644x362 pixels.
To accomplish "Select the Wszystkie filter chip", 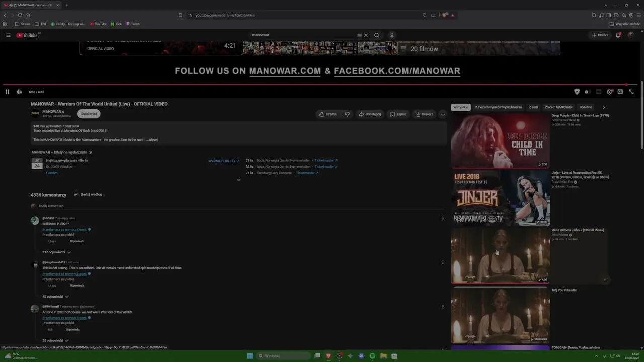I will pyautogui.click(x=461, y=107).
